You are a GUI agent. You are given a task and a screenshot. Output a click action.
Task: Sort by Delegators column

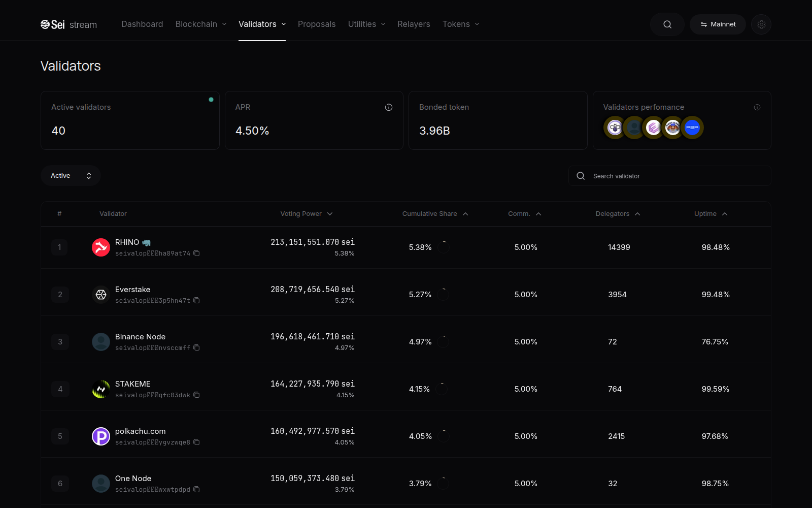tap(618, 214)
